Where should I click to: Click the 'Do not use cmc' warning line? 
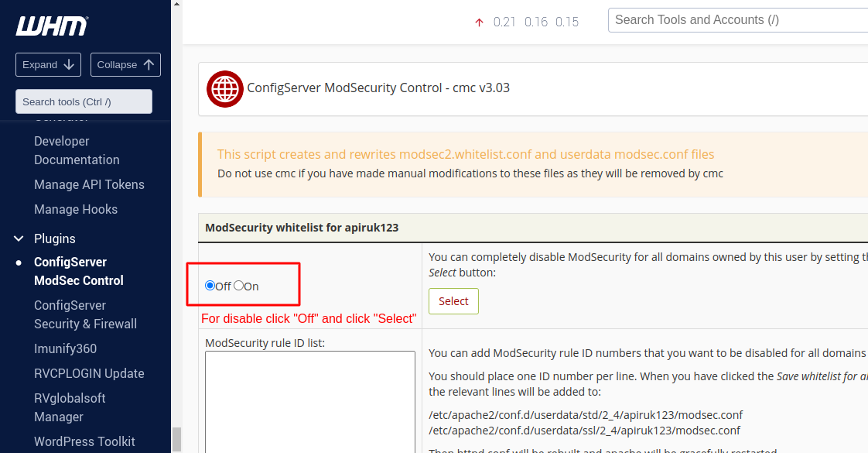(470, 174)
